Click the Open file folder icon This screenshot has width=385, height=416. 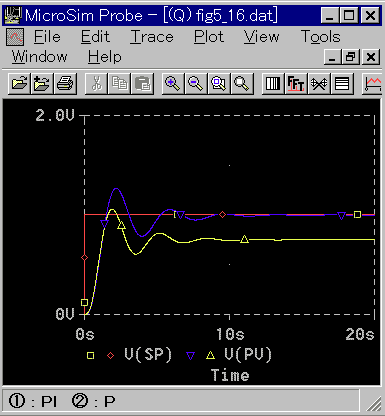(x=19, y=83)
